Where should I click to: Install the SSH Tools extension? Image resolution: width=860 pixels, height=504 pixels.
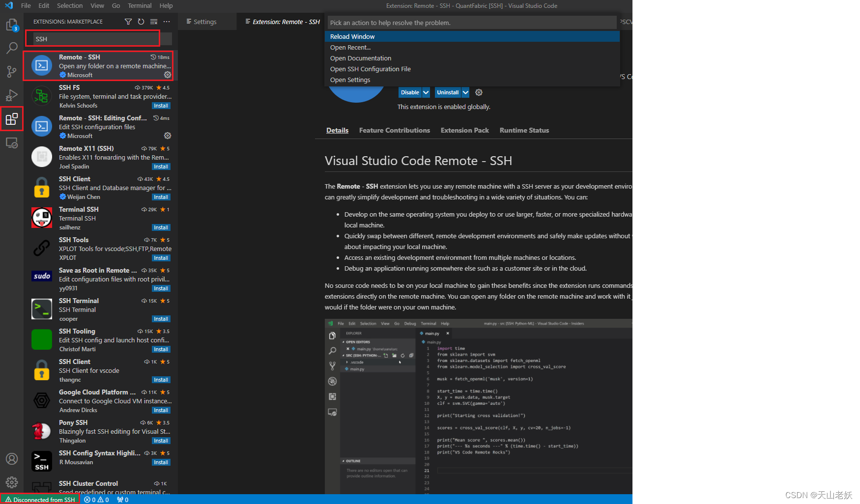pos(161,258)
